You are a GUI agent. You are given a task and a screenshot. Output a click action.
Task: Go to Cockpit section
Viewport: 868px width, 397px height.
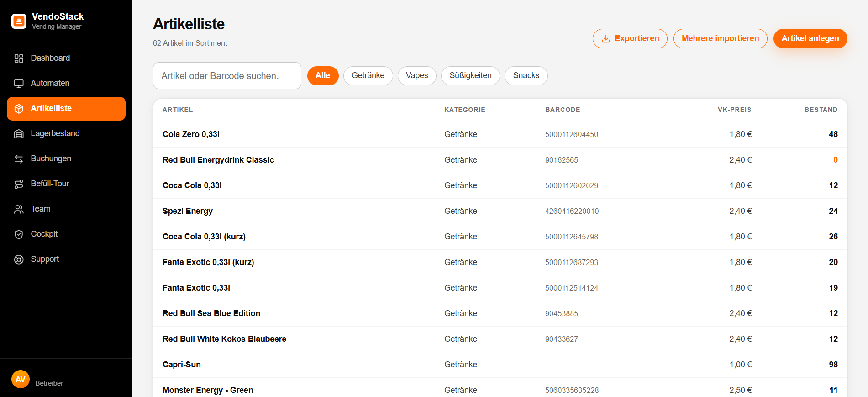tap(66, 234)
